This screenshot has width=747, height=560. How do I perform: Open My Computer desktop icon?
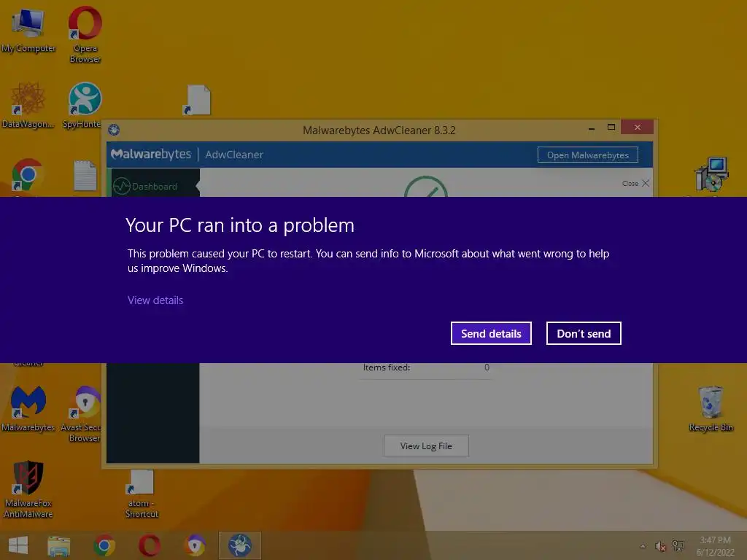(28, 31)
